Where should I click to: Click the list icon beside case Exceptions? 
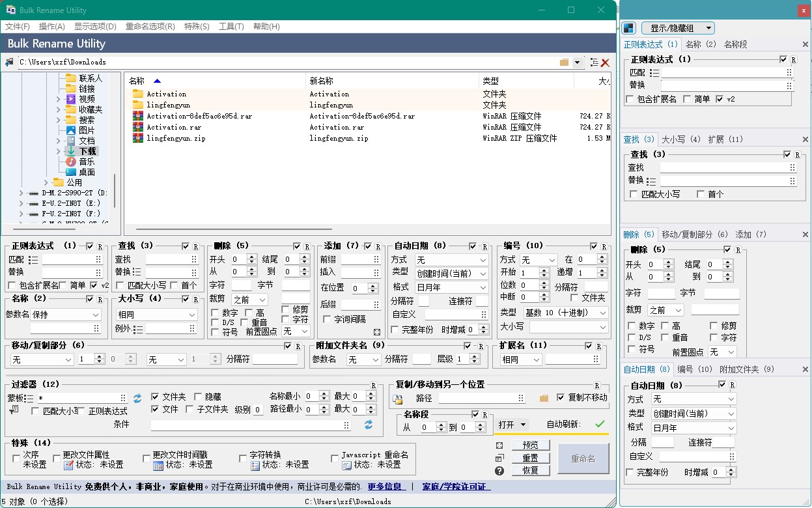[x=138, y=330]
